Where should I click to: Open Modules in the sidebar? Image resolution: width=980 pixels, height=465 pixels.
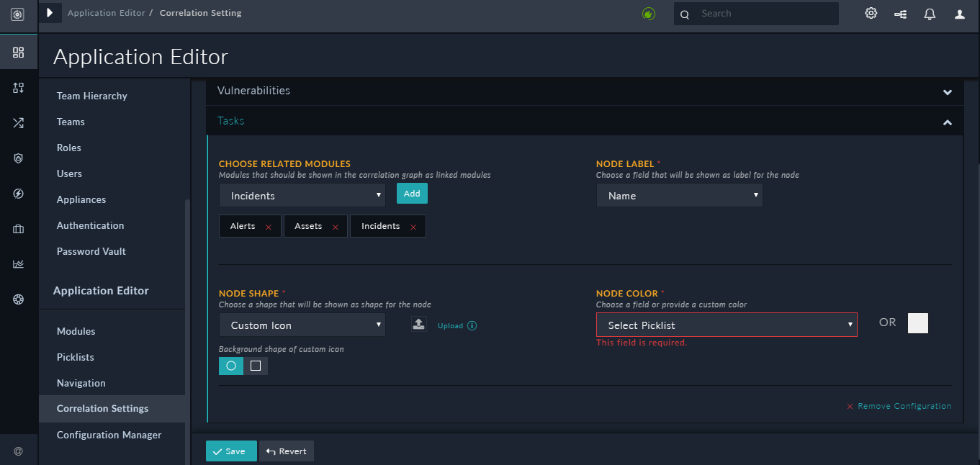pos(76,331)
